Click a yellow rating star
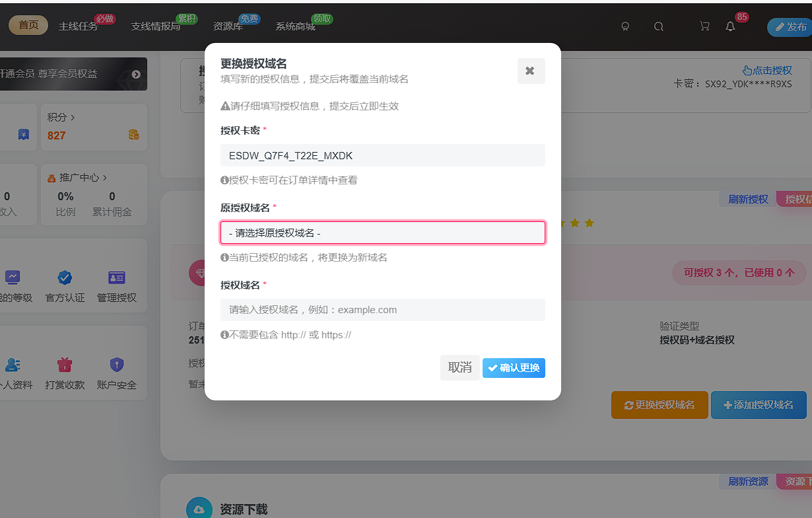Image resolution: width=812 pixels, height=518 pixels. coord(576,223)
